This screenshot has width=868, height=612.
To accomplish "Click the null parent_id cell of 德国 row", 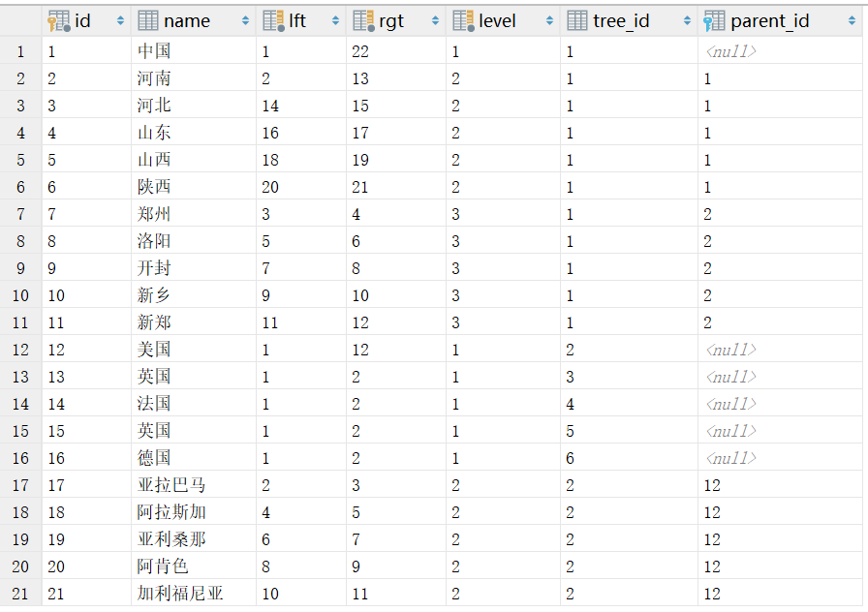I will tap(780, 458).
